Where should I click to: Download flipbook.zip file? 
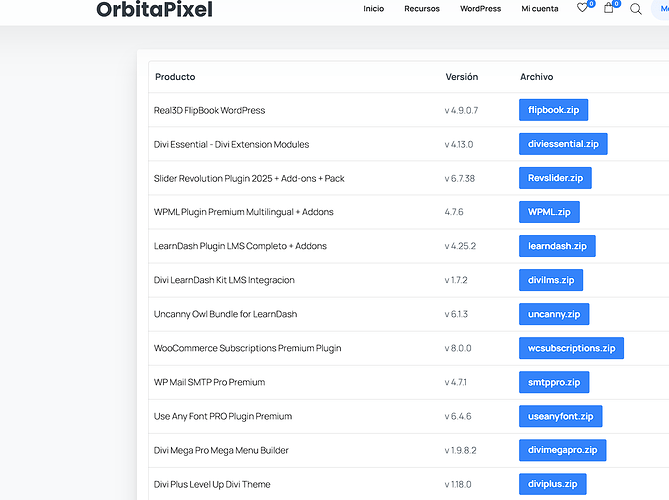[553, 110]
